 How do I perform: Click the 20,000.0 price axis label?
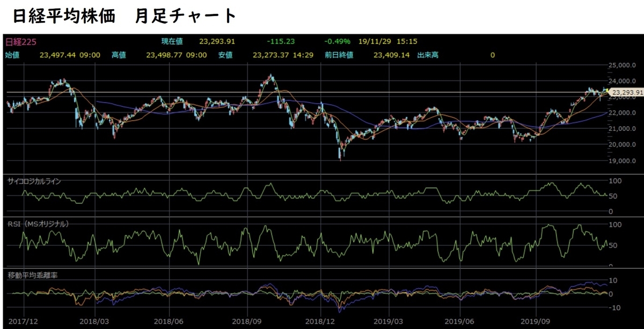(624, 145)
